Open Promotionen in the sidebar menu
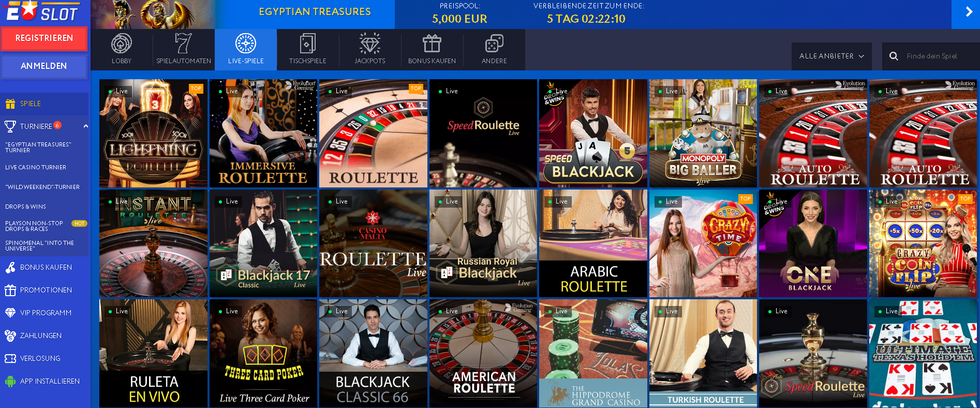Image resolution: width=980 pixels, height=408 pixels. click(x=45, y=290)
